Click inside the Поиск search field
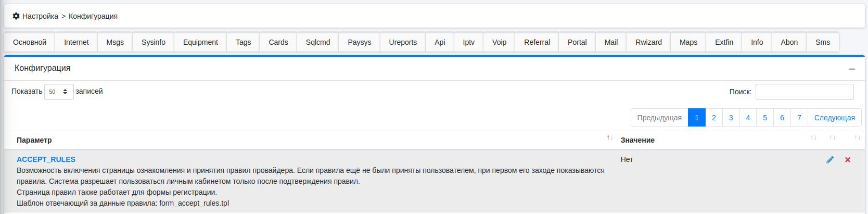Screen dimensions: 868x214 coord(804,92)
